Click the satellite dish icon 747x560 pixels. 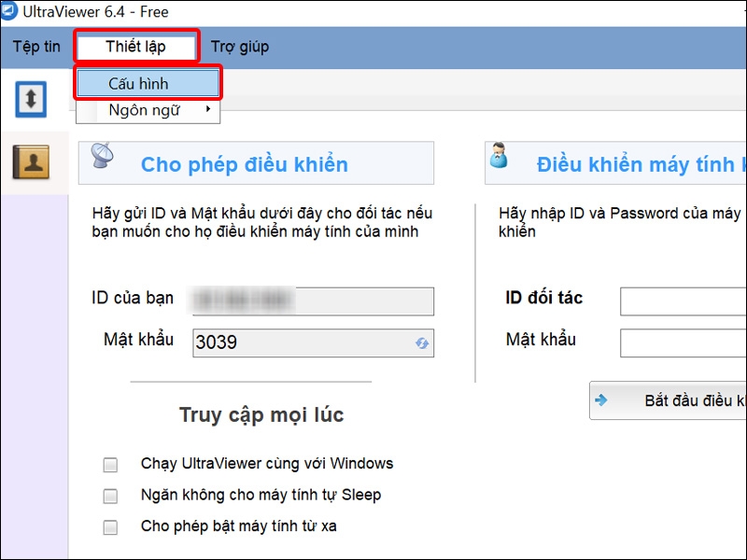tap(103, 155)
